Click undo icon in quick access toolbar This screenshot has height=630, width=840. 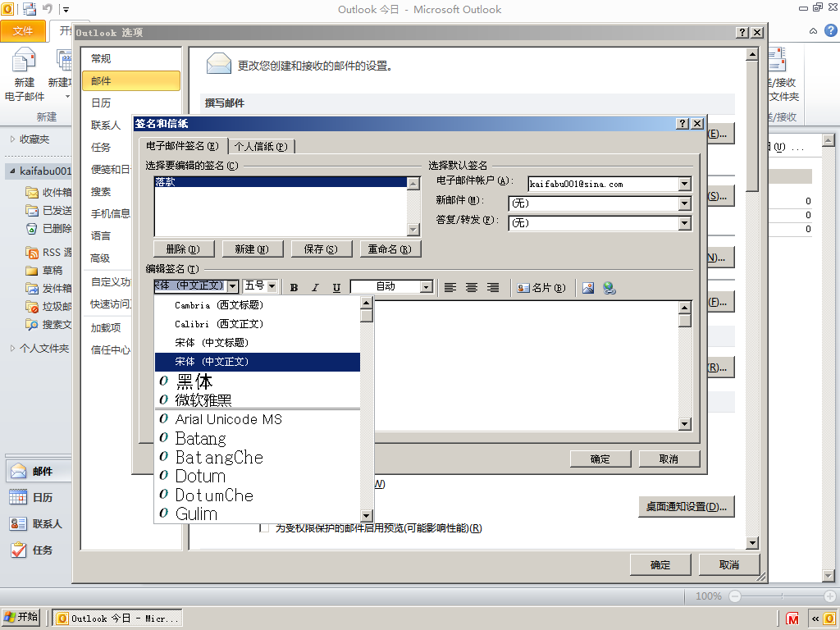coord(48,8)
